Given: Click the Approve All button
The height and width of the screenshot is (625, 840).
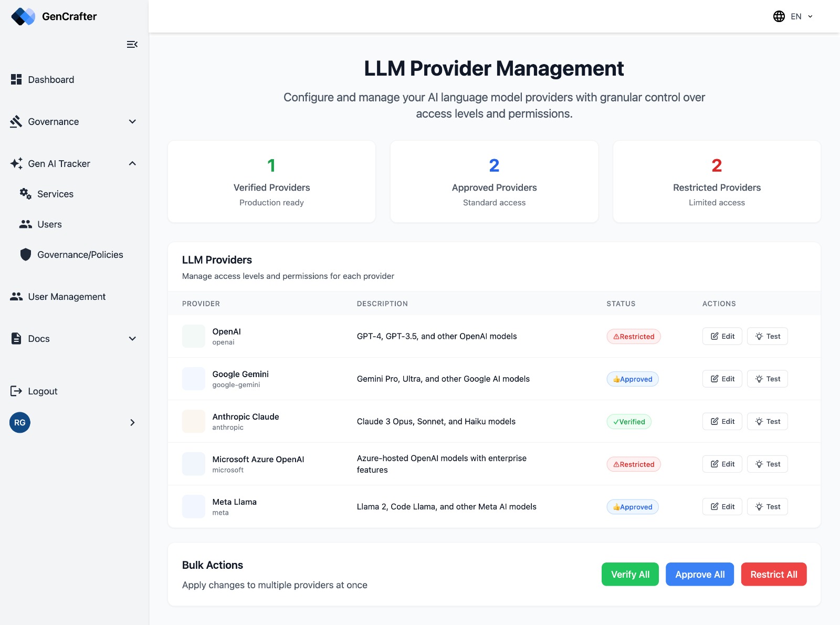Looking at the screenshot, I should [700, 574].
